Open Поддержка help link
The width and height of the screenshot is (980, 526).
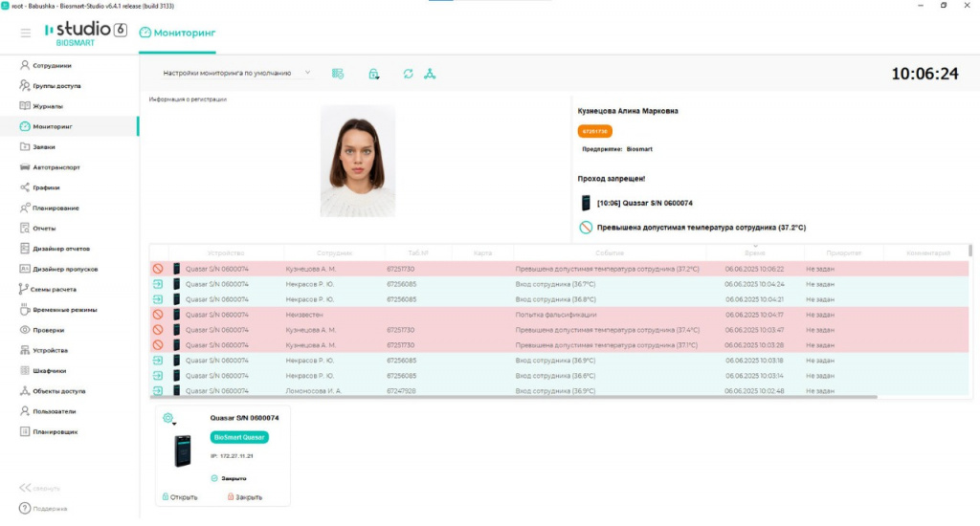43,509
